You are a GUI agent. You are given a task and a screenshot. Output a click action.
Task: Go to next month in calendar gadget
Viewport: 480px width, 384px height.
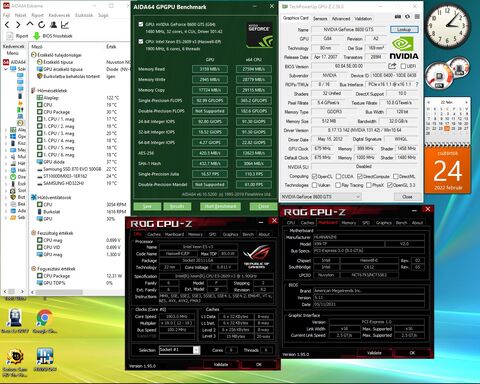coord(466,102)
